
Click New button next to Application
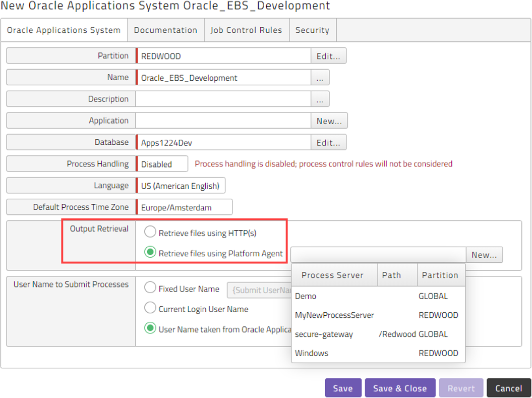(x=329, y=121)
